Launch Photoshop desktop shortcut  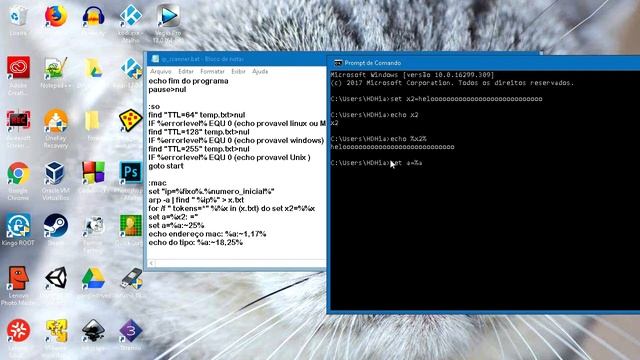coord(131,172)
